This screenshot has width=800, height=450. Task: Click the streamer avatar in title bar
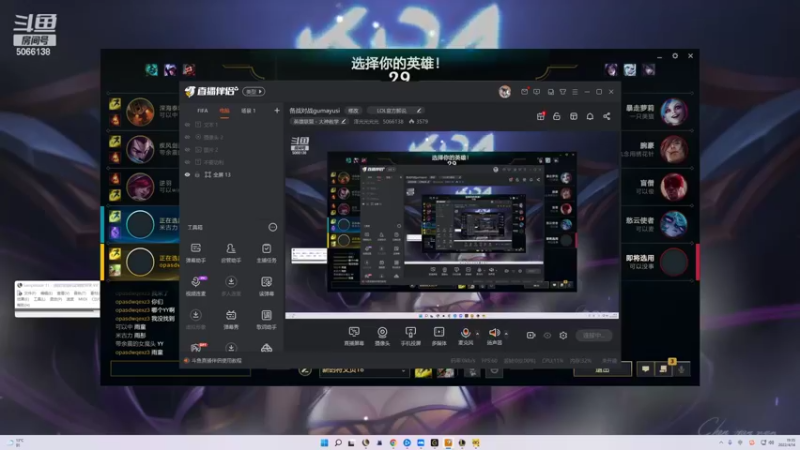(505, 92)
